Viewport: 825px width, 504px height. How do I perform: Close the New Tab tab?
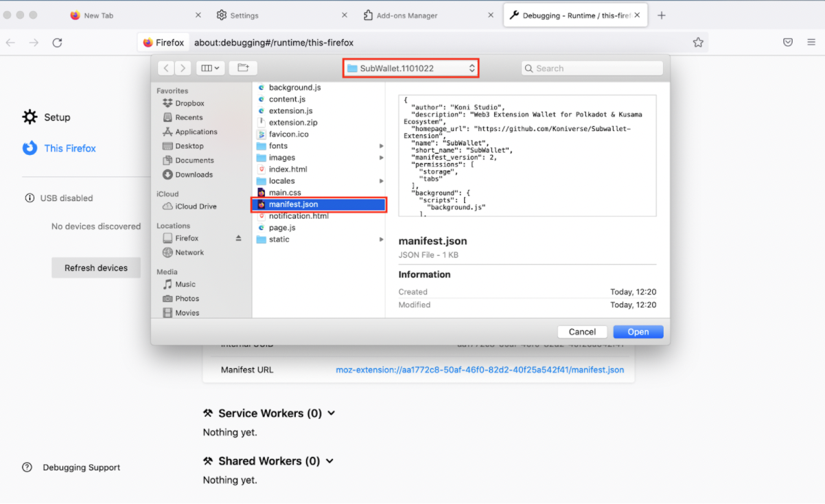(x=198, y=15)
